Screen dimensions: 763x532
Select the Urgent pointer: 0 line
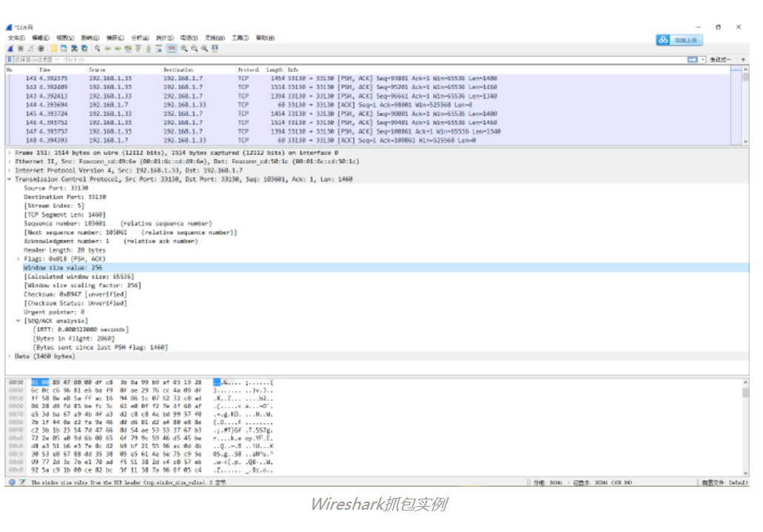(x=54, y=312)
